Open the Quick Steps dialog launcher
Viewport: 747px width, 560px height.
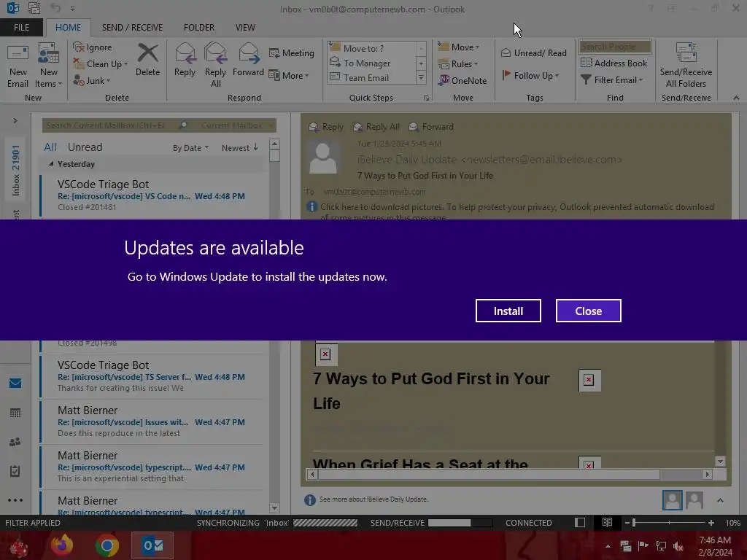(426, 98)
